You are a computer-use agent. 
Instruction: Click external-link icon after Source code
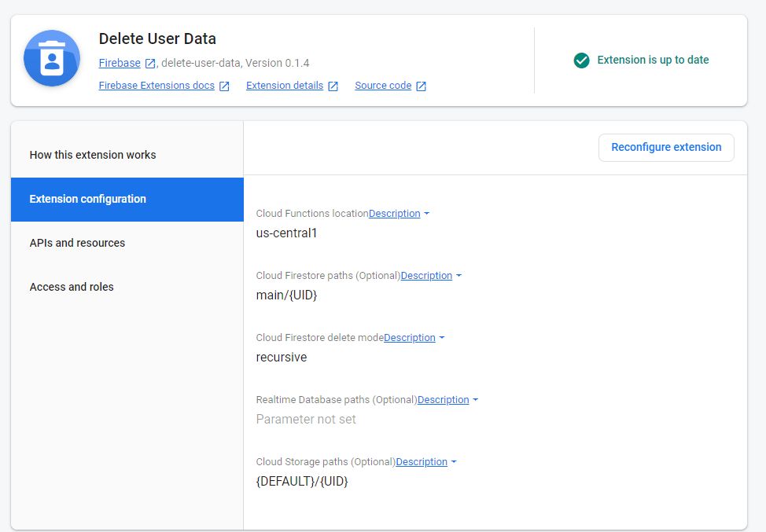(x=421, y=86)
